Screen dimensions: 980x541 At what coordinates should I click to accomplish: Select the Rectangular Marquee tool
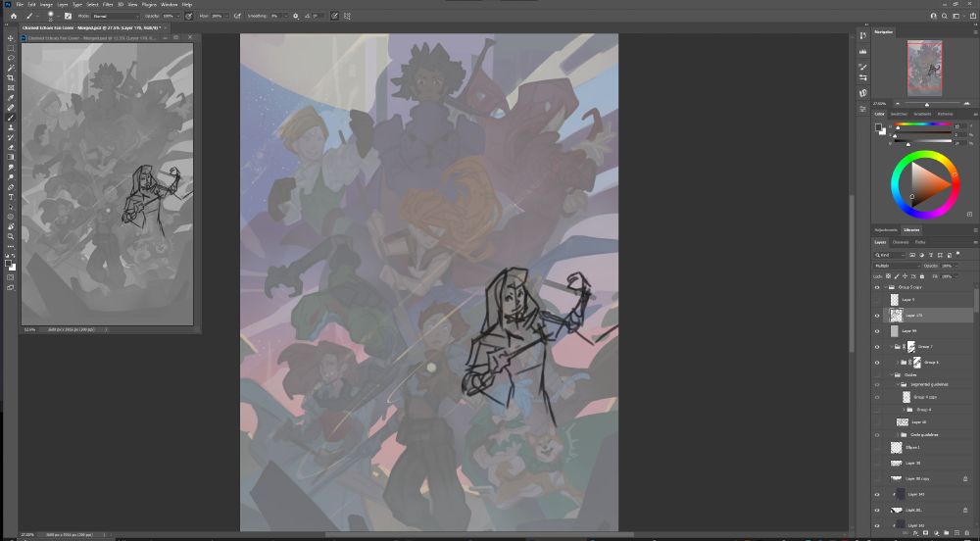click(x=11, y=48)
